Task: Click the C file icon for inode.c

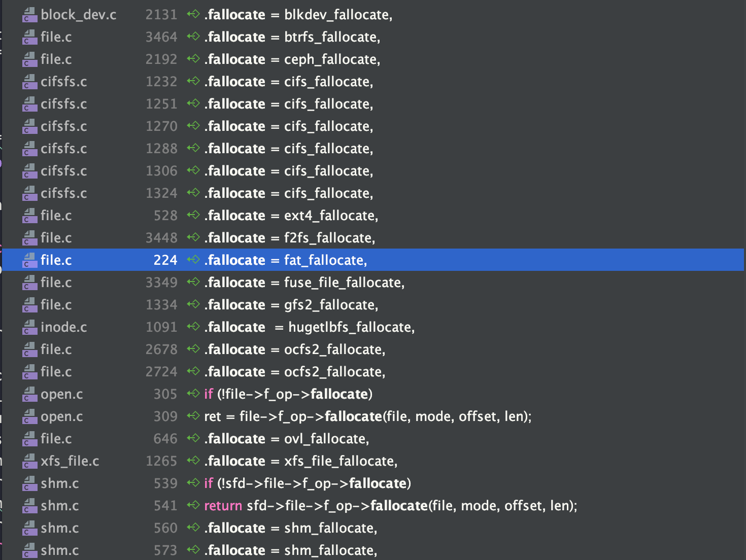Action: click(30, 328)
